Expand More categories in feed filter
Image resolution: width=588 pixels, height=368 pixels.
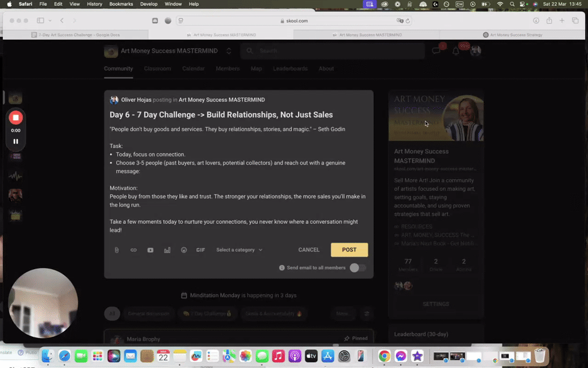pyautogui.click(x=342, y=313)
